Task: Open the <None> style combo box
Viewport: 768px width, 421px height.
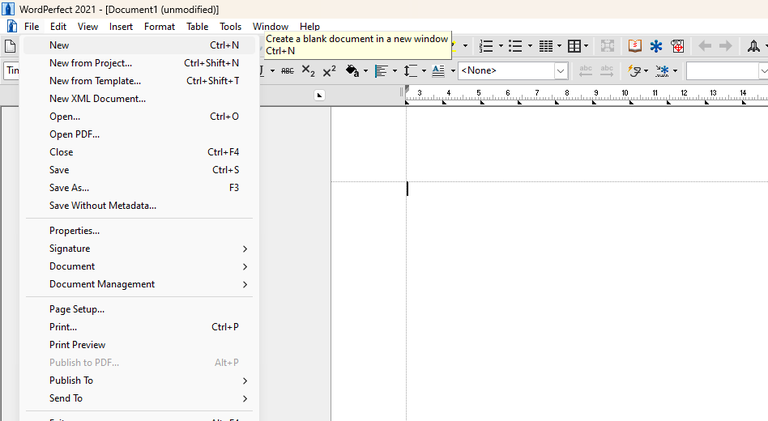Action: tap(513, 71)
